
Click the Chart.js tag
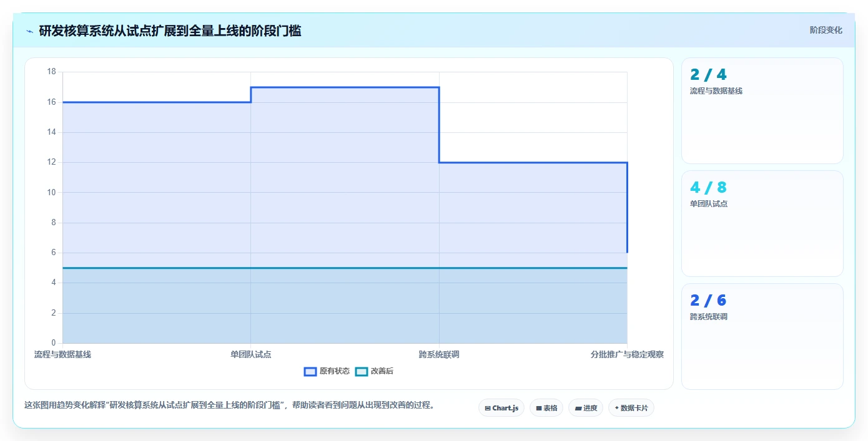501,408
